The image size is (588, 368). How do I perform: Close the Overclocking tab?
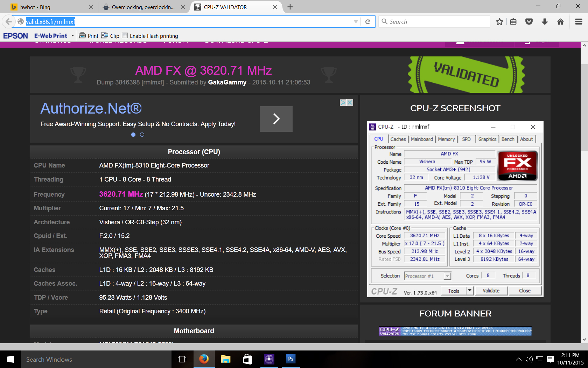point(183,7)
